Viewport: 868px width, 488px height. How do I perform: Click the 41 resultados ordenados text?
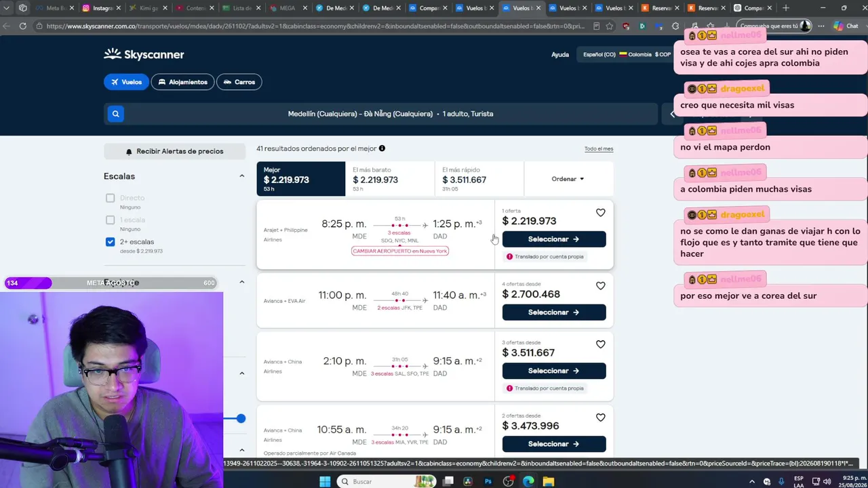tap(316, 148)
